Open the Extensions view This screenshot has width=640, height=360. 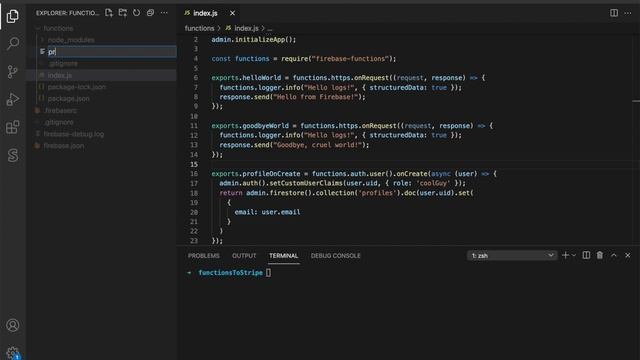[13, 127]
